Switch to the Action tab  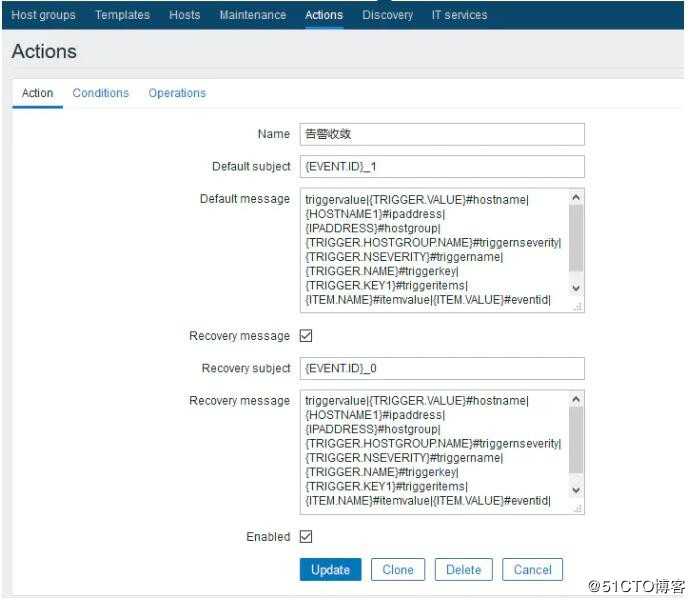(38, 93)
